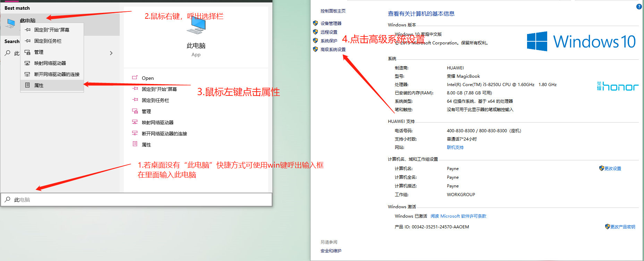Screen dimensions: 644x261
Task: Click the properties icon beside 属性 in right pane
Action: click(x=135, y=144)
